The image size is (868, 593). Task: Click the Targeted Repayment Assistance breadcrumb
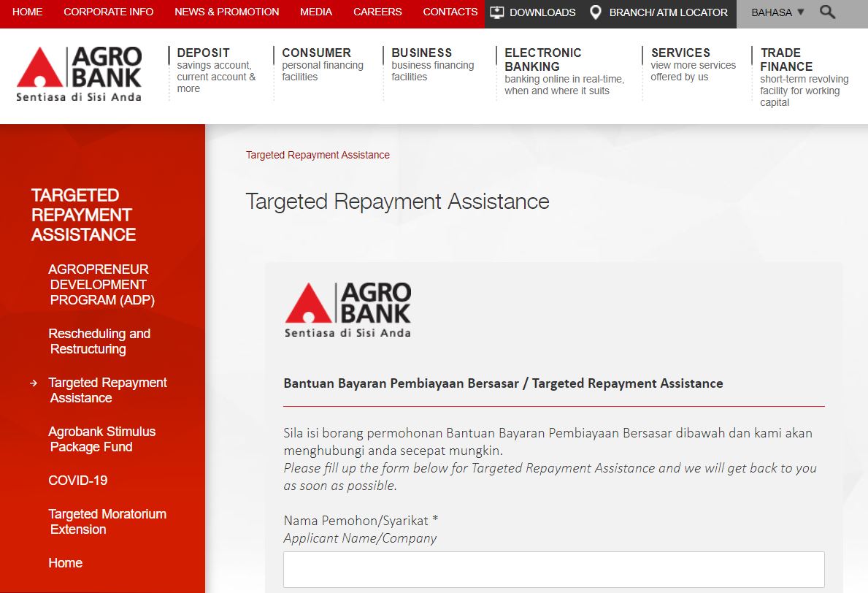coord(318,155)
